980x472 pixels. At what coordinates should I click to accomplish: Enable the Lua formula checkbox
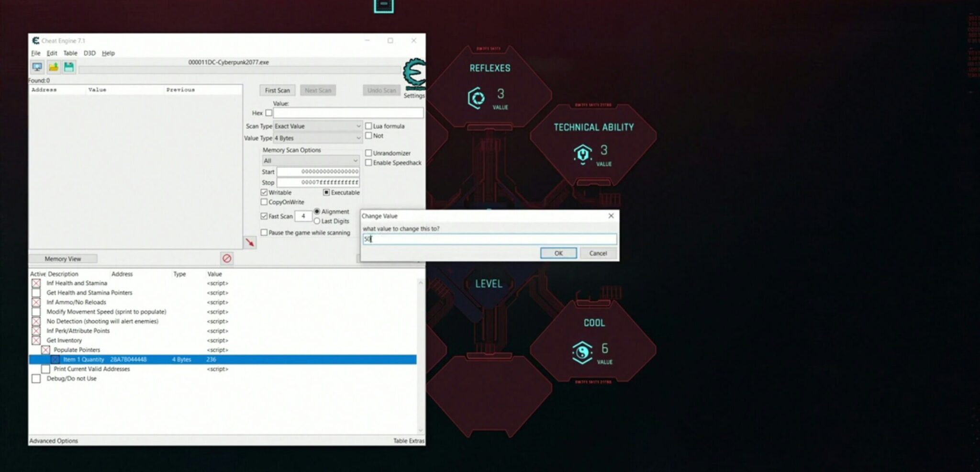point(368,126)
